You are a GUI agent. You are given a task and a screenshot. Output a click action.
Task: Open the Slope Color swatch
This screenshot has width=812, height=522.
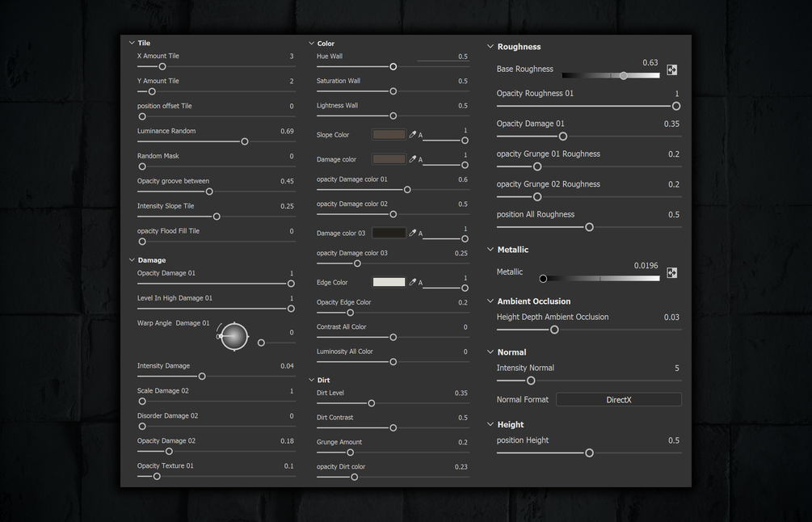(x=389, y=135)
